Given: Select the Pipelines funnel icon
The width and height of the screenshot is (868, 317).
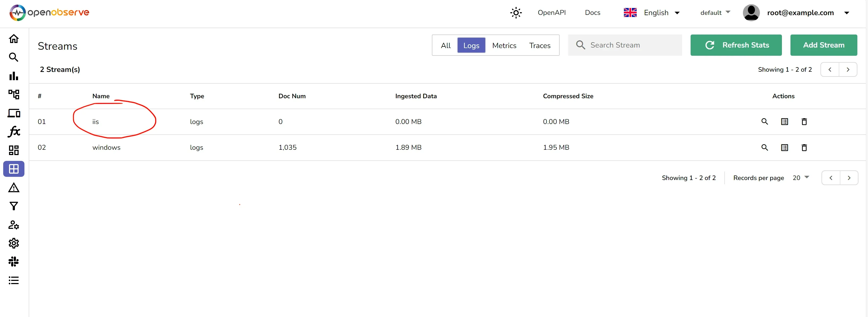Looking at the screenshot, I should (14, 206).
